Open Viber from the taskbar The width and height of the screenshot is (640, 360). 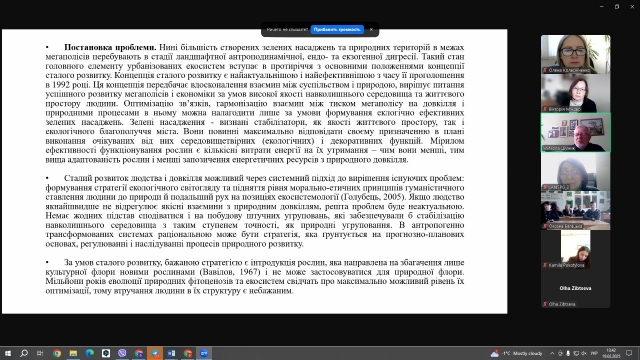(x=122, y=353)
